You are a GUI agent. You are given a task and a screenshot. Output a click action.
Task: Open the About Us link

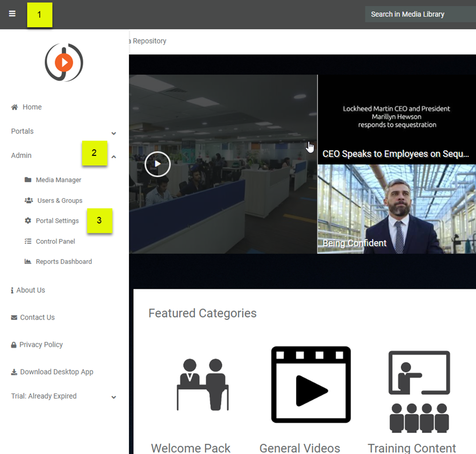coord(30,290)
